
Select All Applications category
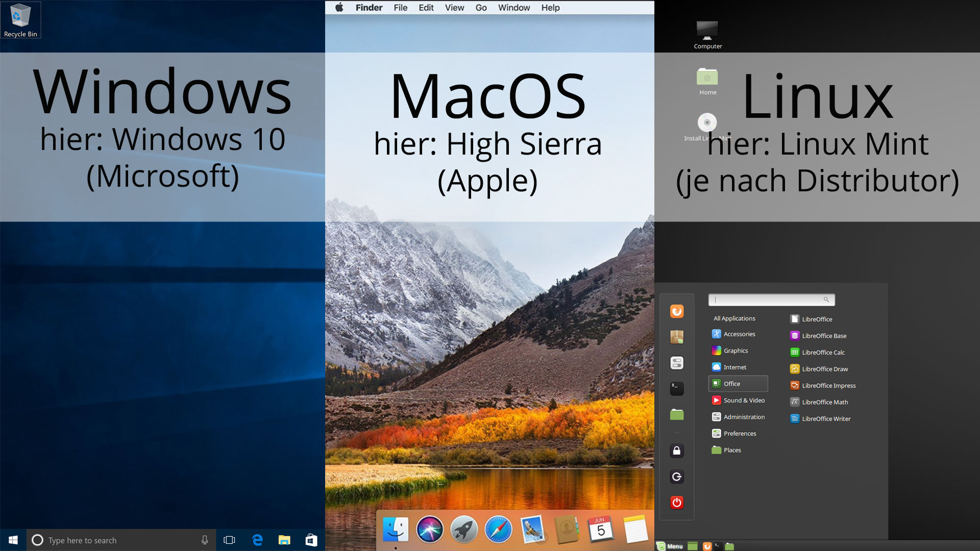[x=734, y=318]
